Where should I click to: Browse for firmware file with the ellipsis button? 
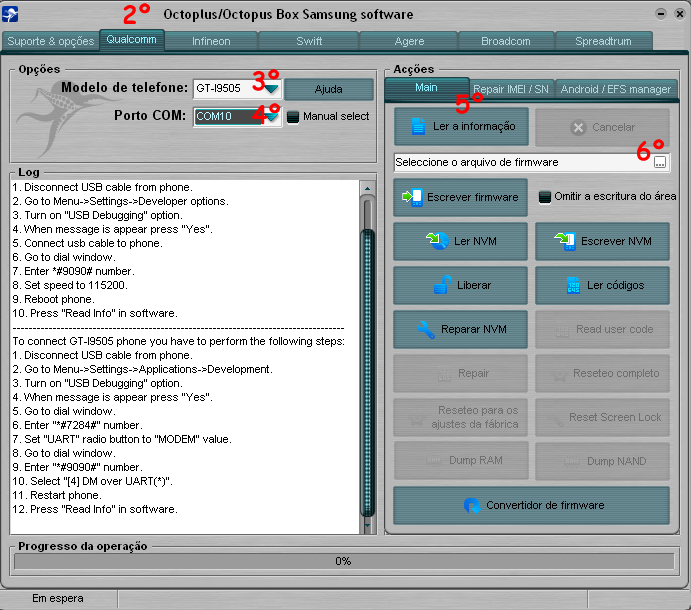pyautogui.click(x=660, y=162)
